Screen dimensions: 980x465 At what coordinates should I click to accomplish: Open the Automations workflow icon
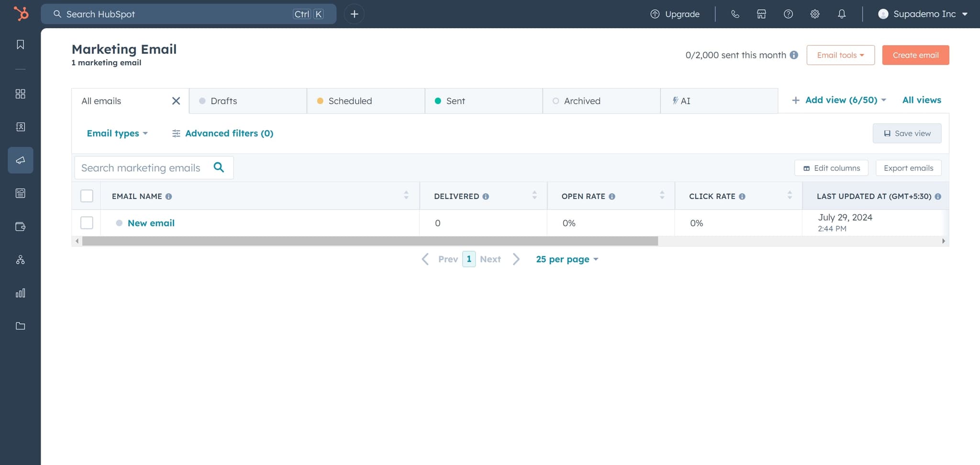[x=20, y=260]
